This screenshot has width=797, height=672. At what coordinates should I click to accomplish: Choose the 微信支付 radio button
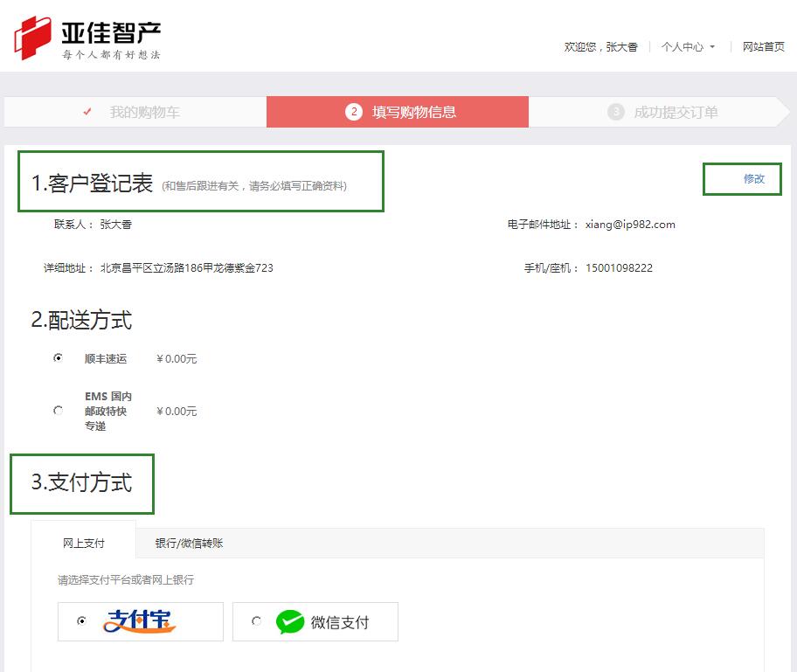[256, 621]
